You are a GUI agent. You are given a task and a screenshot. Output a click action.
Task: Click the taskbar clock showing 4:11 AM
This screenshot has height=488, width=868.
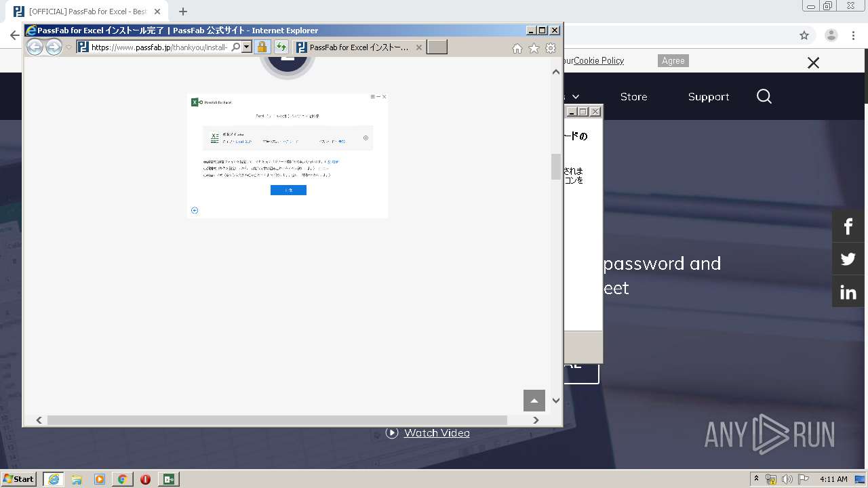833,479
